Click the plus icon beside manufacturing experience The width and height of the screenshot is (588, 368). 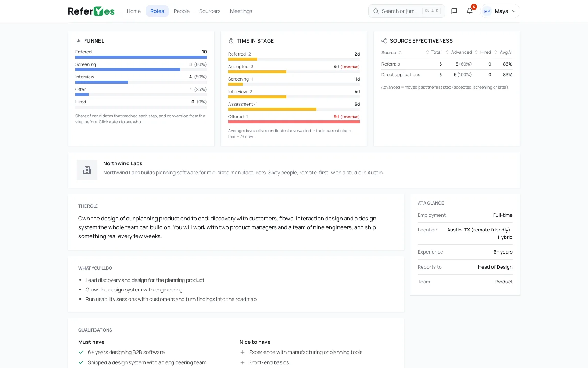243,352
